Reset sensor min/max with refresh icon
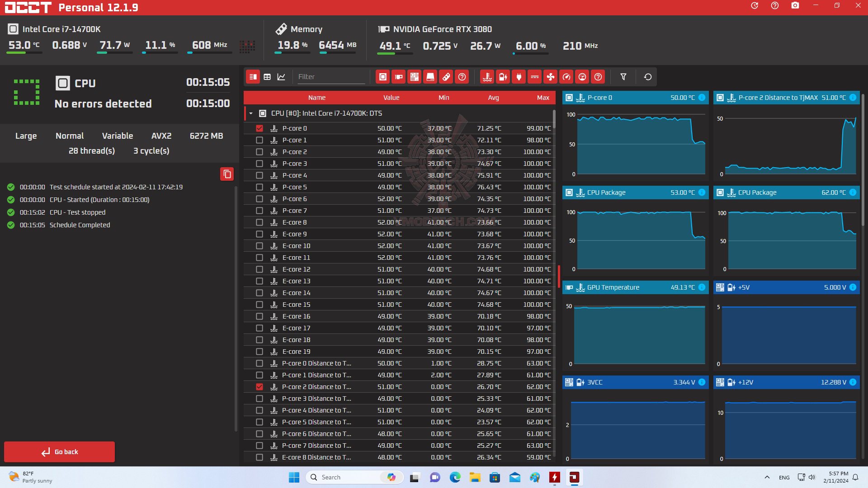This screenshot has width=868, height=488. pos(647,77)
